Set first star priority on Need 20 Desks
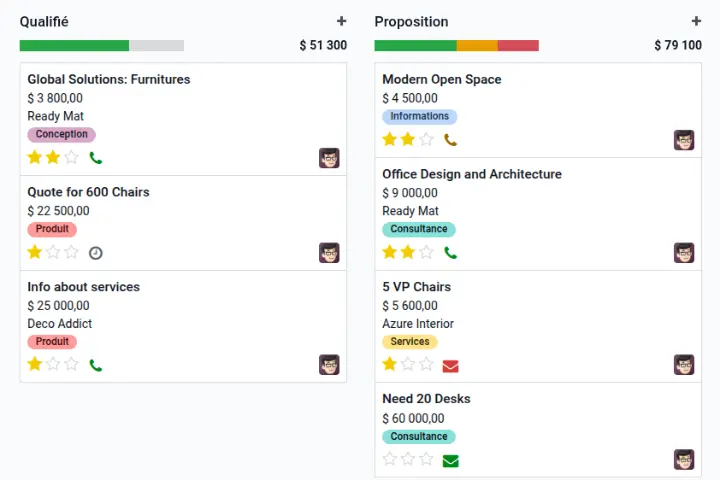Screen dimensions: 720x480 (390, 459)
